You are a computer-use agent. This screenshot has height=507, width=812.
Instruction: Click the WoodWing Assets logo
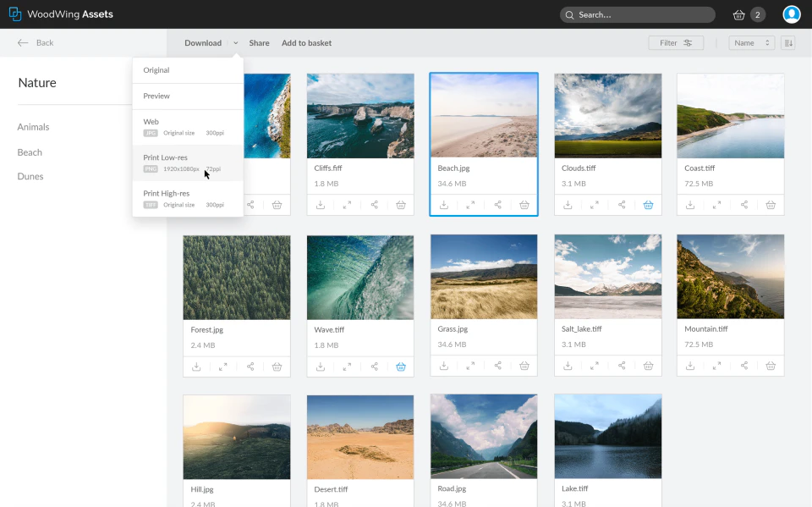61,14
